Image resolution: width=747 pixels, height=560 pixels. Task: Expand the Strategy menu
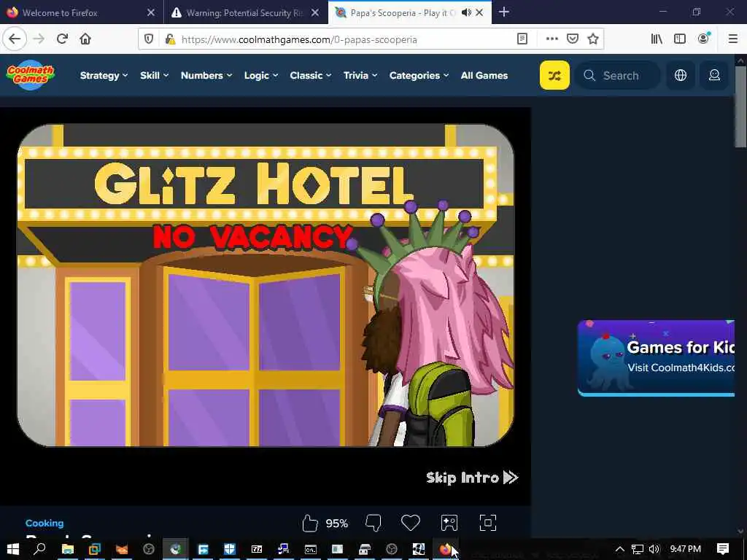tap(104, 75)
